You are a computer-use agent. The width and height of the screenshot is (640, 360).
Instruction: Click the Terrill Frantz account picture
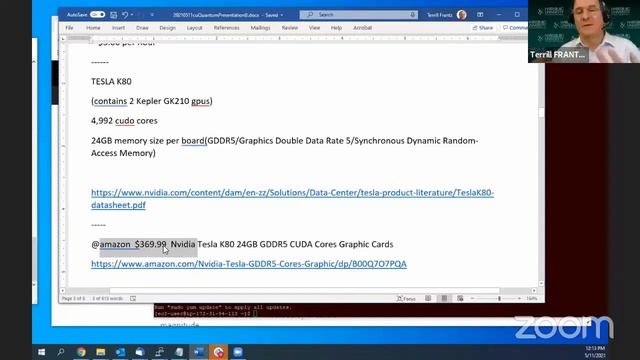click(x=462, y=15)
